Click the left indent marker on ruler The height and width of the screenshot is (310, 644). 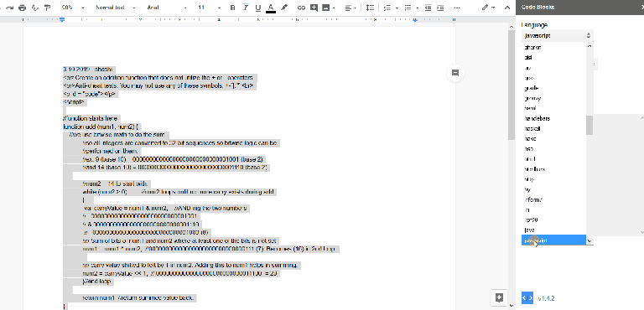[x=62, y=19]
